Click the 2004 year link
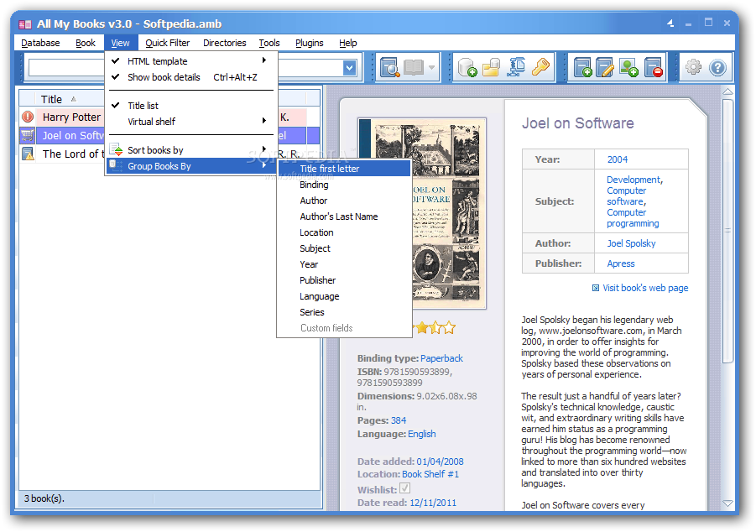The image size is (756, 532). (618, 159)
